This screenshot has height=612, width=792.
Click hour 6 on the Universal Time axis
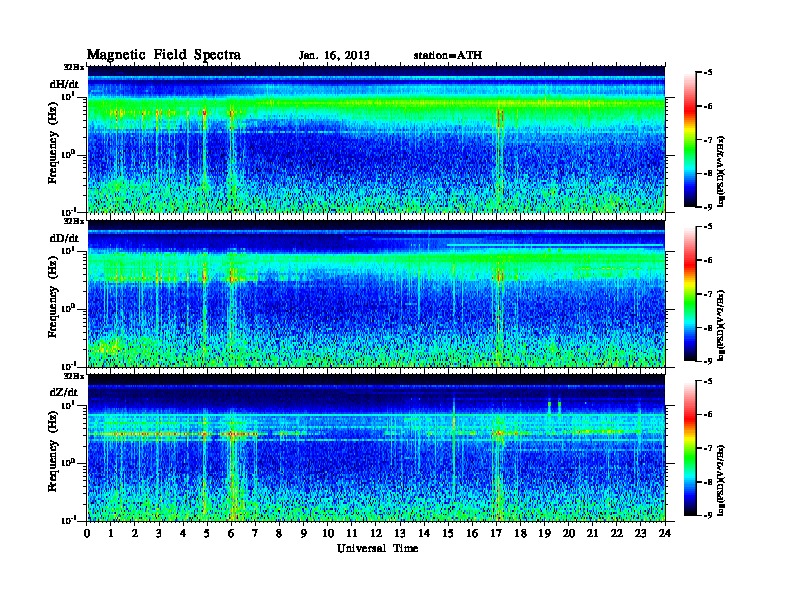click(231, 534)
